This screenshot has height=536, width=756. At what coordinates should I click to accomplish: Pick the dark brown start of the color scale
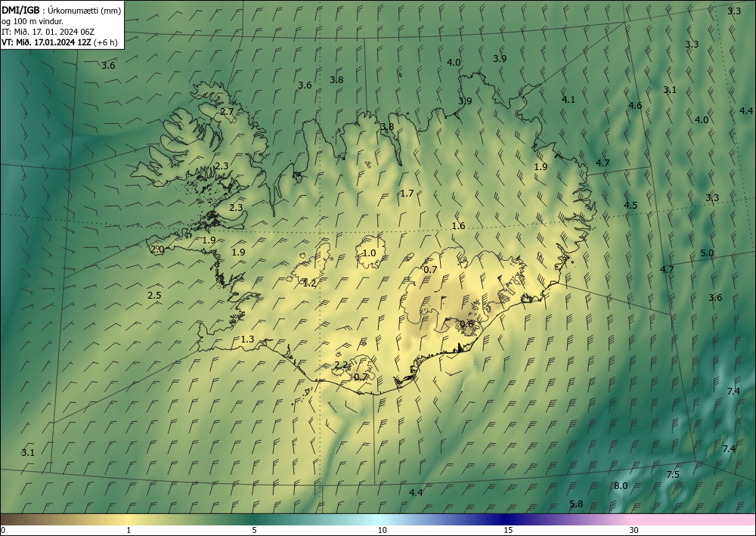pyautogui.click(x=10, y=519)
